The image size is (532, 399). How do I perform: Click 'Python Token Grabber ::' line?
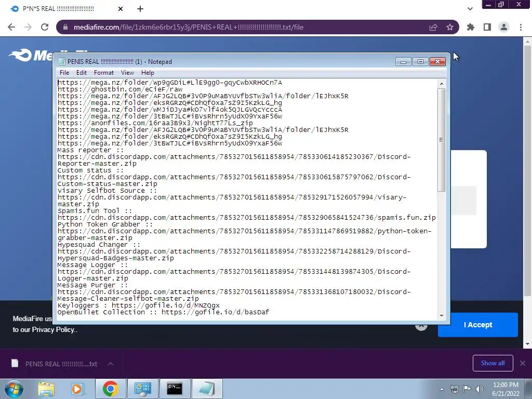(x=105, y=224)
